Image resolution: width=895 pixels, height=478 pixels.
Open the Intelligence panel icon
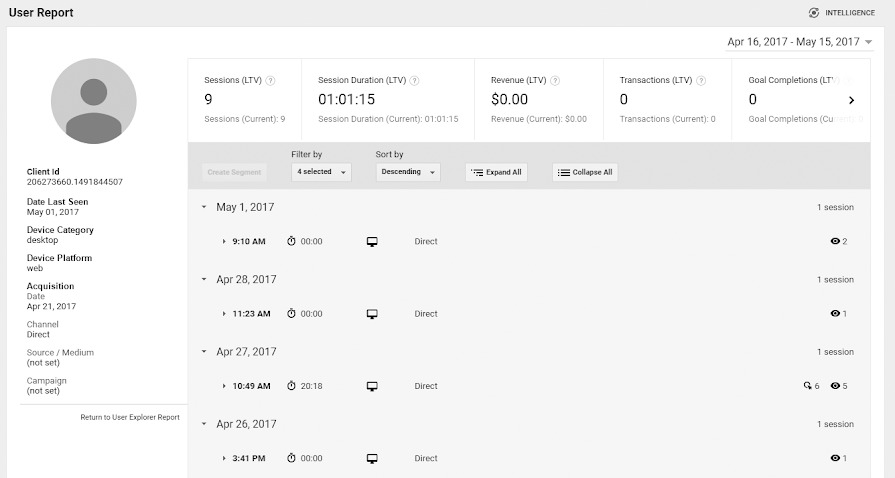pos(814,13)
